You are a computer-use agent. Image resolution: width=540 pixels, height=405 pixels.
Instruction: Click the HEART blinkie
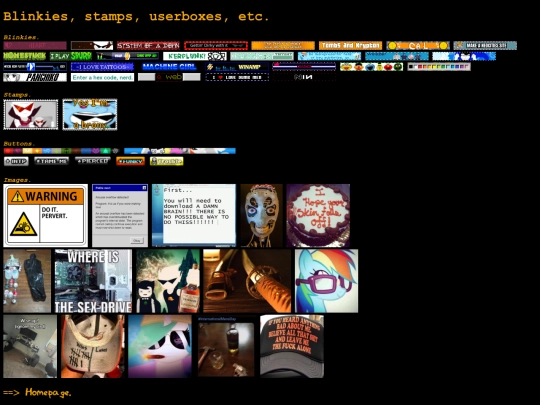(35, 45)
